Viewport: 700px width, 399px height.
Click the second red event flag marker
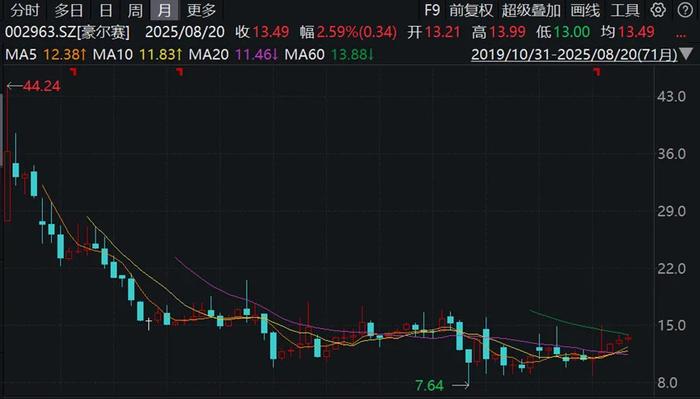click(x=179, y=71)
